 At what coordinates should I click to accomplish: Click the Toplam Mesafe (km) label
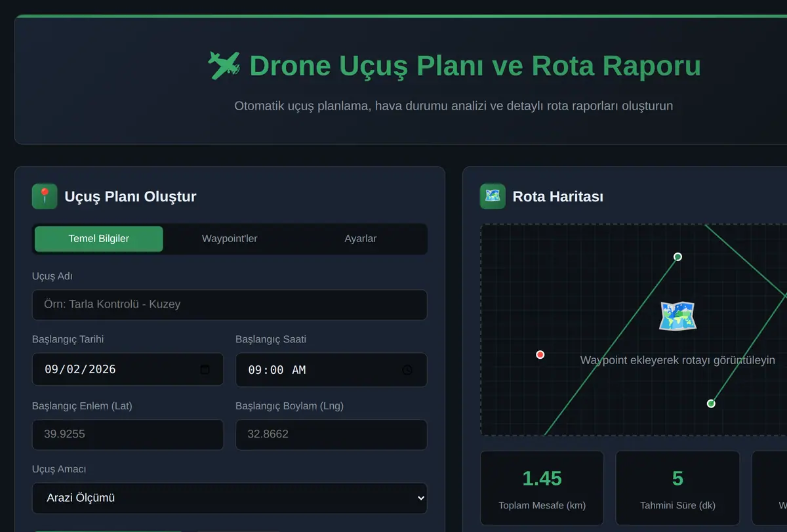[x=542, y=505]
